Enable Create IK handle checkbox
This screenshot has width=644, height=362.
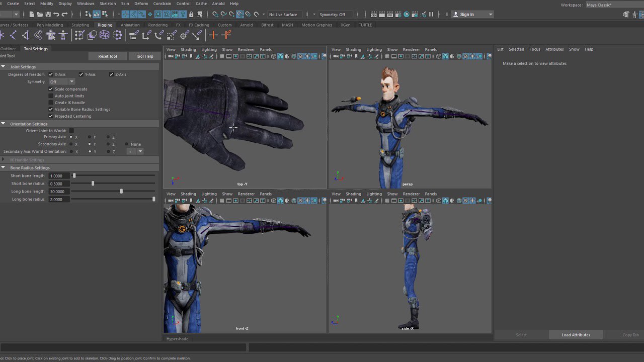51,103
